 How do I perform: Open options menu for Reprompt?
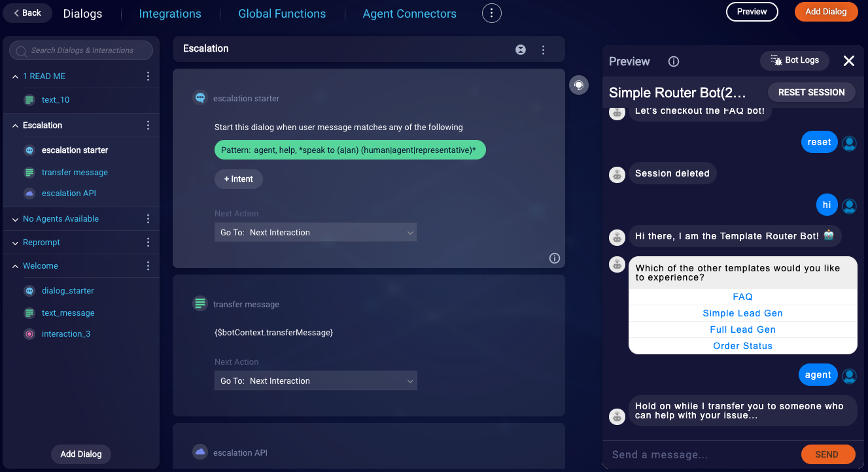[148, 243]
